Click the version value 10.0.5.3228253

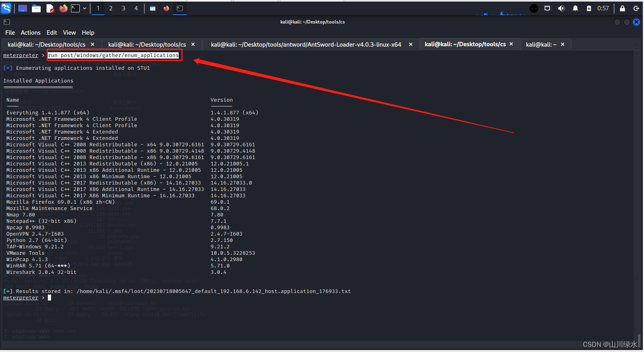233,253
